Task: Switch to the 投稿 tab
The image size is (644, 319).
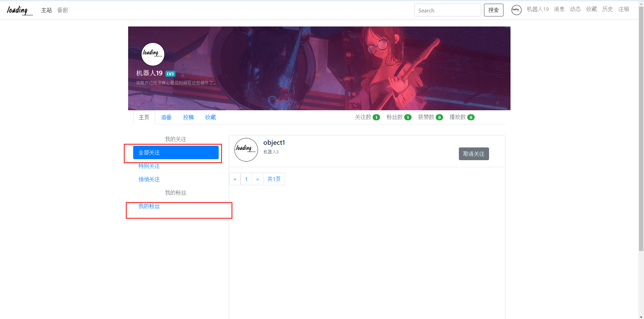Action: pos(188,117)
